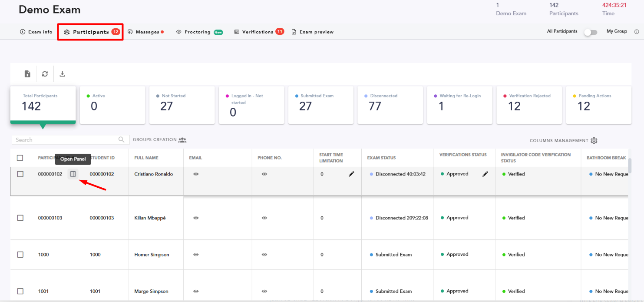Tick the checkbox for Marge Simpson
This screenshot has width=644, height=302.
pos(20,291)
